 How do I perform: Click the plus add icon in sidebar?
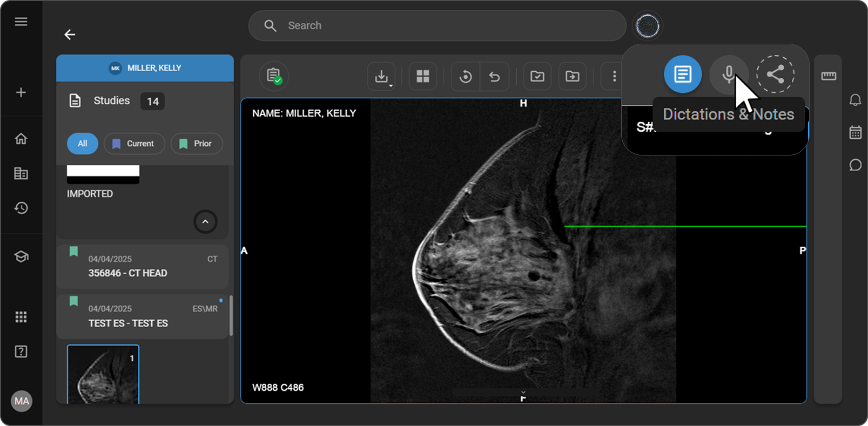coord(21,92)
